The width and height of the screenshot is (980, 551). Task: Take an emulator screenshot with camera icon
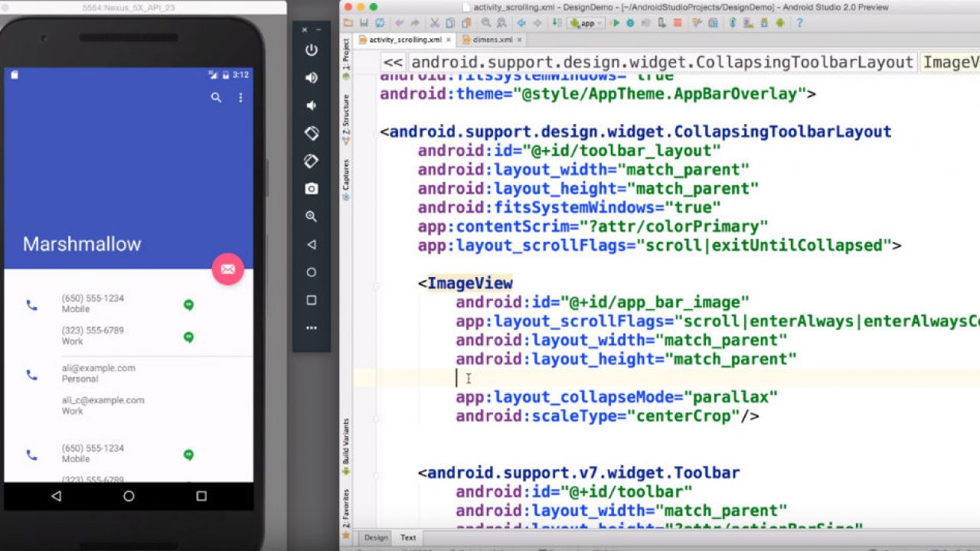click(311, 189)
